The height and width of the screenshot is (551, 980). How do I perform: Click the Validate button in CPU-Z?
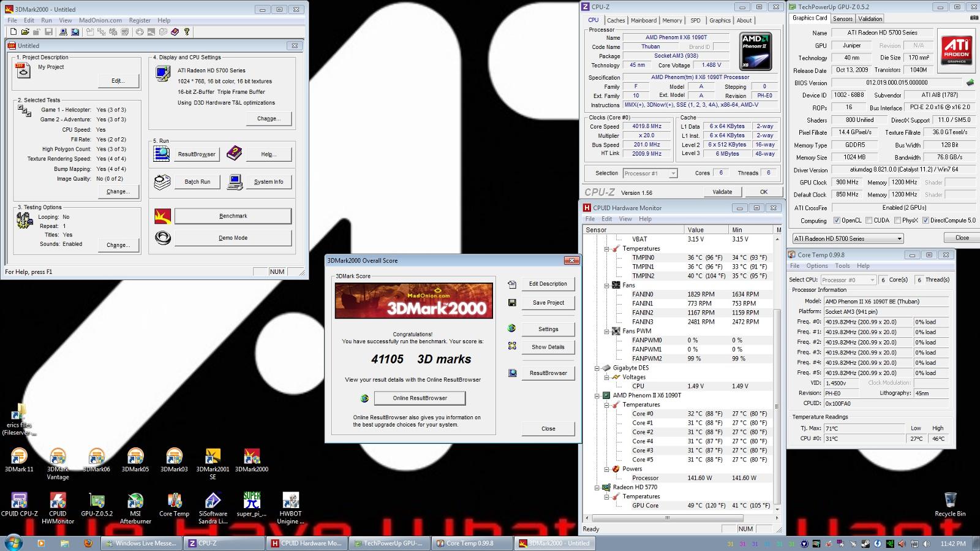[x=722, y=192]
